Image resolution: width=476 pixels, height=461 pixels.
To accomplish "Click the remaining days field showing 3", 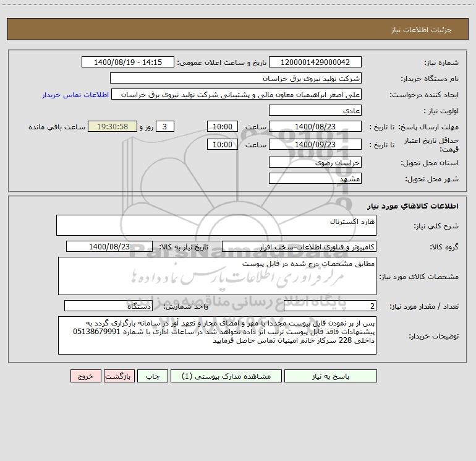I will click(x=165, y=126).
